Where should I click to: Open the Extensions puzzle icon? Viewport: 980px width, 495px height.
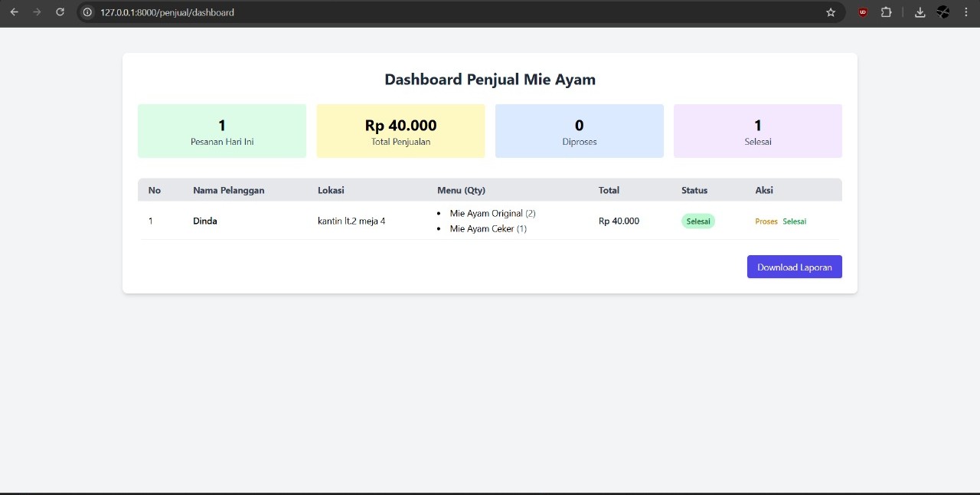pos(886,12)
